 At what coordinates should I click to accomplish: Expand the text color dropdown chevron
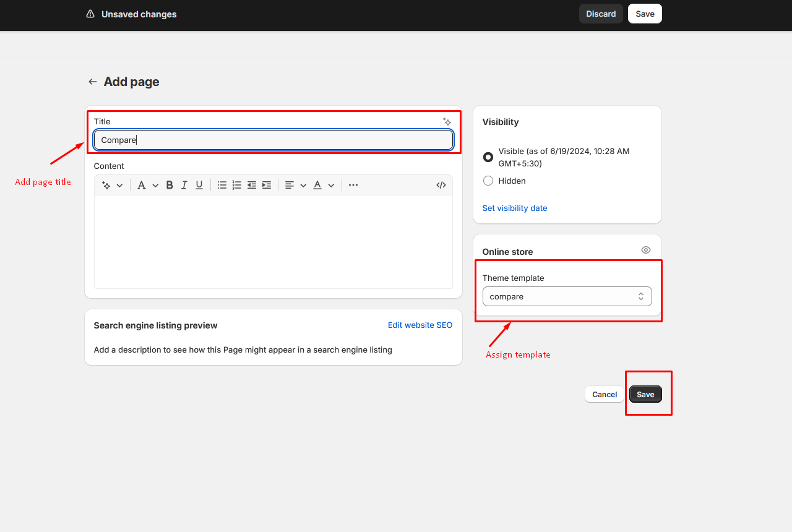tap(331, 185)
